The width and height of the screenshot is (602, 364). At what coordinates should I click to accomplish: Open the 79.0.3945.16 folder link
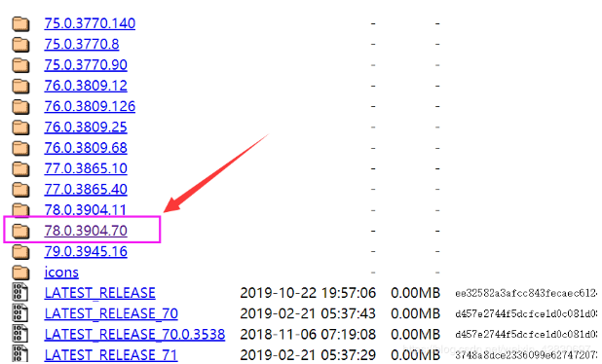pyautogui.click(x=86, y=251)
